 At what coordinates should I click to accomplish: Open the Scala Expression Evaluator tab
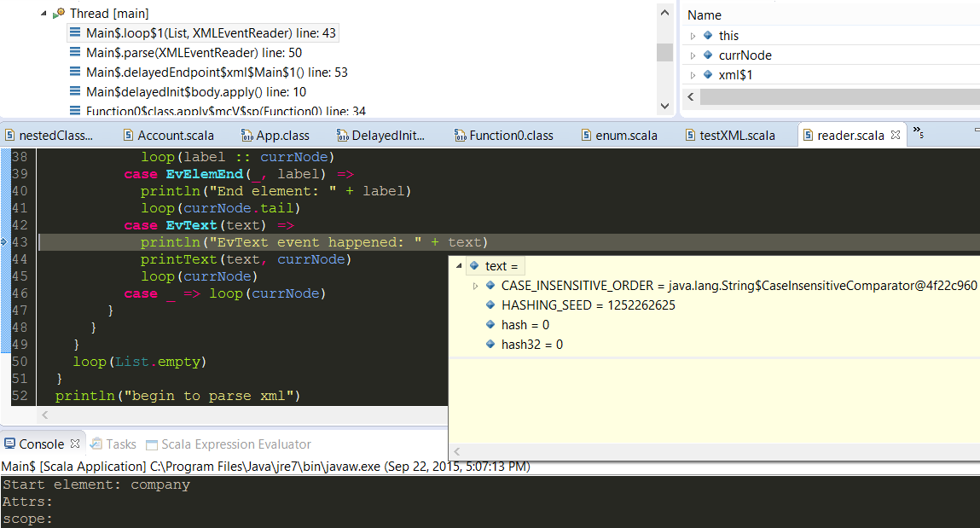(235, 444)
